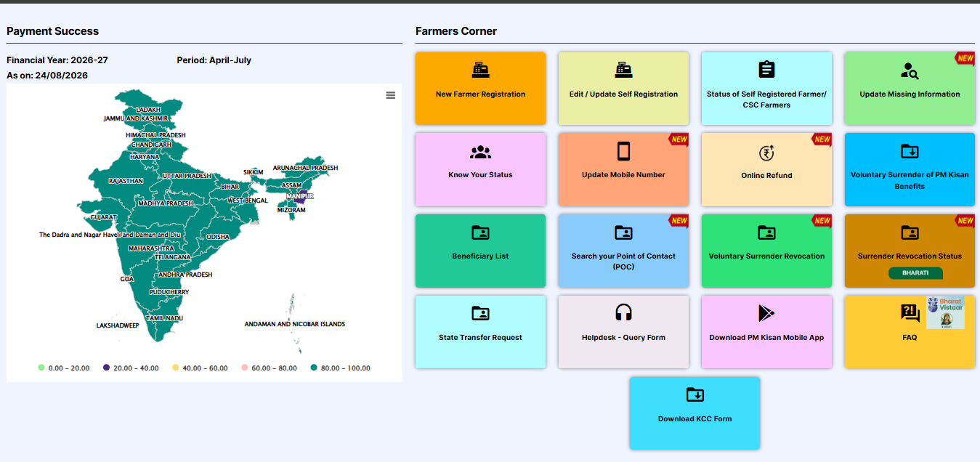980x462 pixels.
Task: Toggle the 80.00 - 100.00 legend swatch
Action: point(314,368)
